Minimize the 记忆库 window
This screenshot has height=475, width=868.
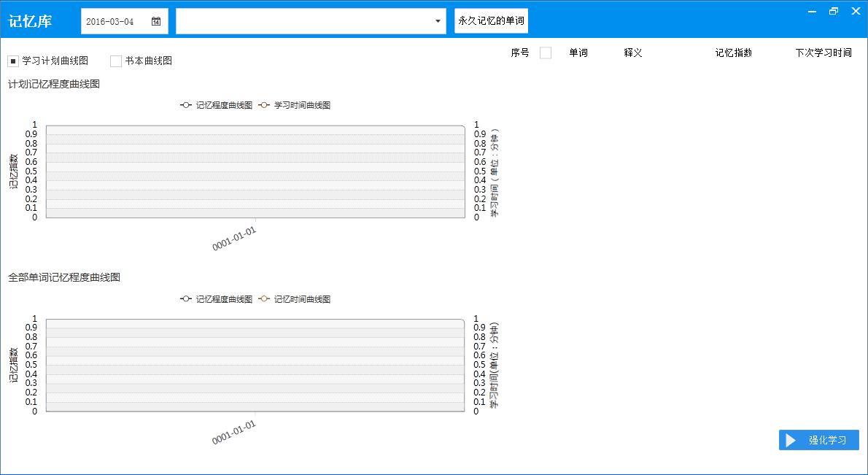tap(811, 11)
